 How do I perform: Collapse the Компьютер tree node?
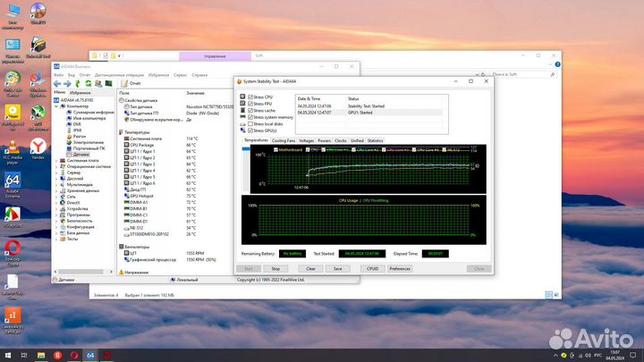pos(57,105)
